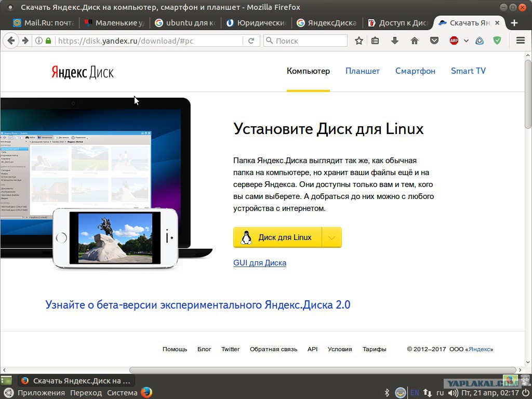Go back with the browser Back arrow
532x399 pixels.
point(11,41)
